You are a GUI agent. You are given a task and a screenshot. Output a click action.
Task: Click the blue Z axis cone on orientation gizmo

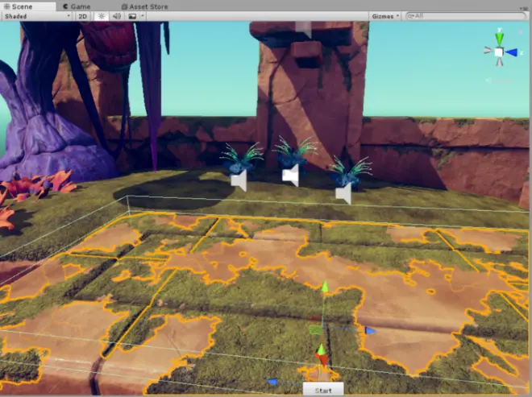pyautogui.click(x=511, y=52)
